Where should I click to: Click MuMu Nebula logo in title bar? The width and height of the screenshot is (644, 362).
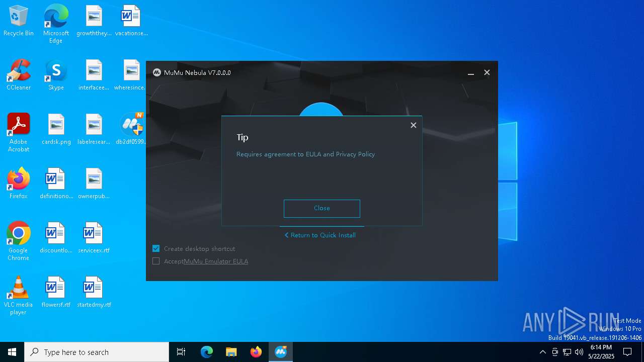pyautogui.click(x=156, y=72)
